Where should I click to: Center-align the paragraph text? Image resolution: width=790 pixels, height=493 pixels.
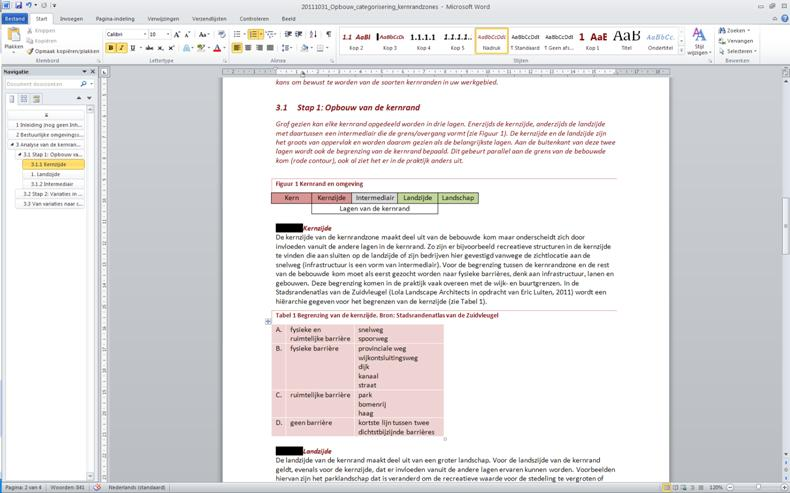248,48
